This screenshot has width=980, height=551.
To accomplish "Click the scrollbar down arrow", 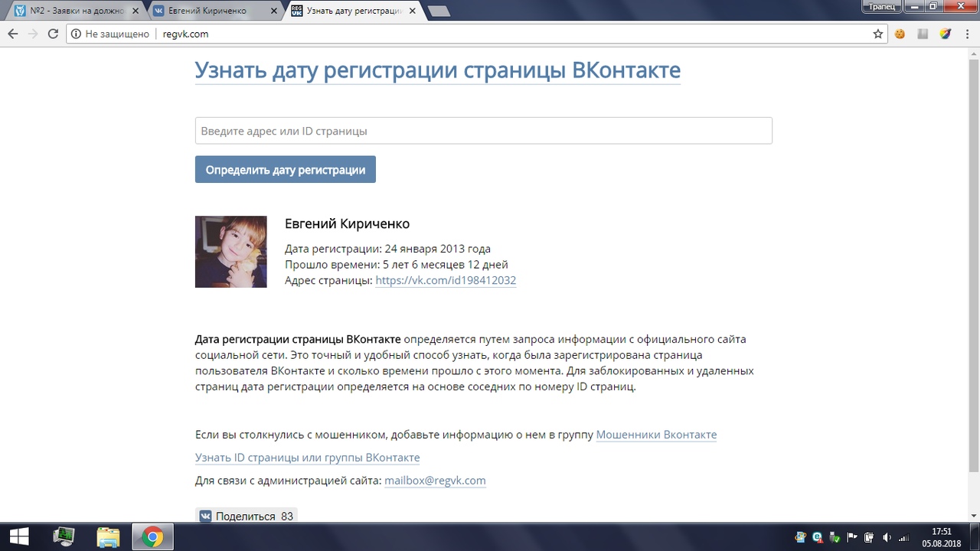I will coord(973,516).
